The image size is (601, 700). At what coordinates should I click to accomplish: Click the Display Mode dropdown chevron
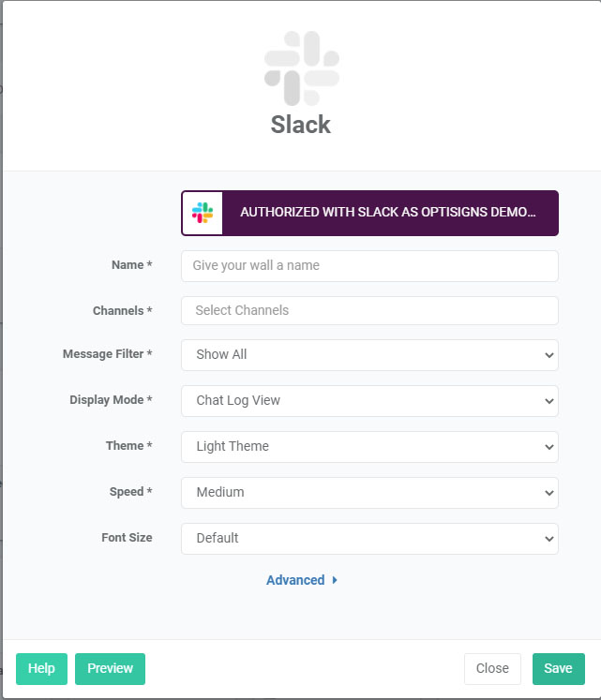[549, 401]
